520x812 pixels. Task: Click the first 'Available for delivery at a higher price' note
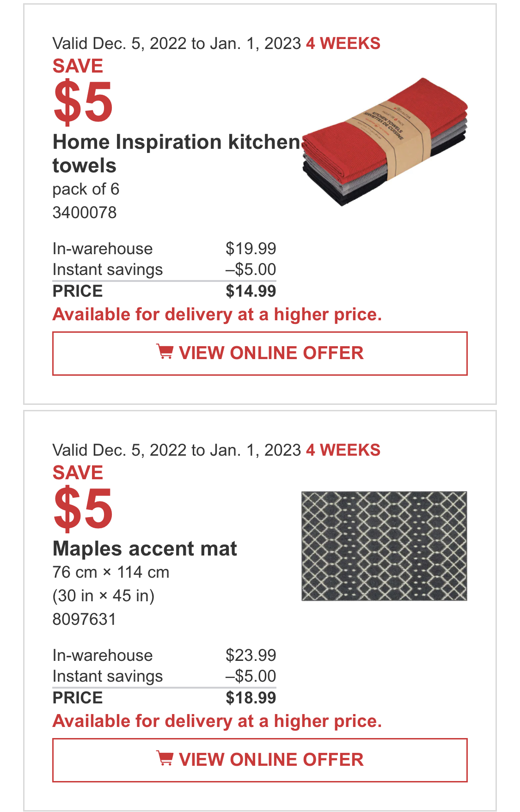217,314
